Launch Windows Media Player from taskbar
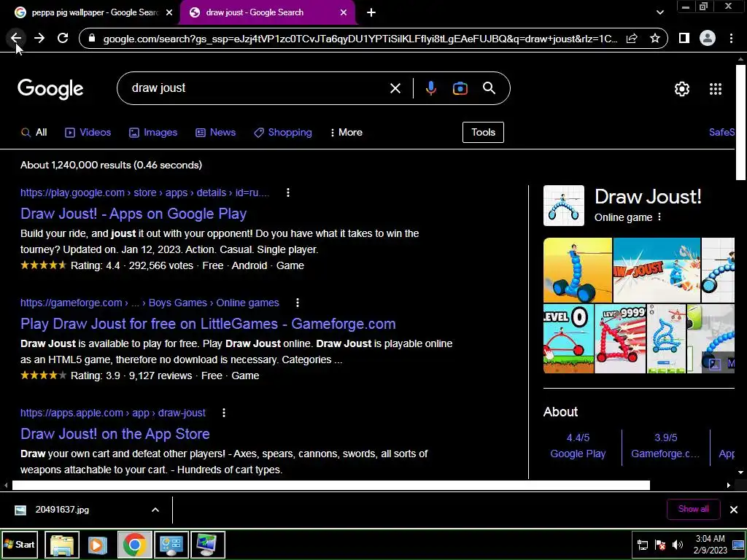 [x=98, y=544]
